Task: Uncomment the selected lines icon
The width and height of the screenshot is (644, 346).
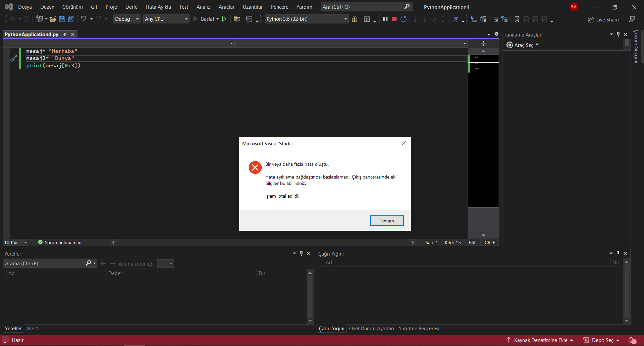Action: [504, 19]
